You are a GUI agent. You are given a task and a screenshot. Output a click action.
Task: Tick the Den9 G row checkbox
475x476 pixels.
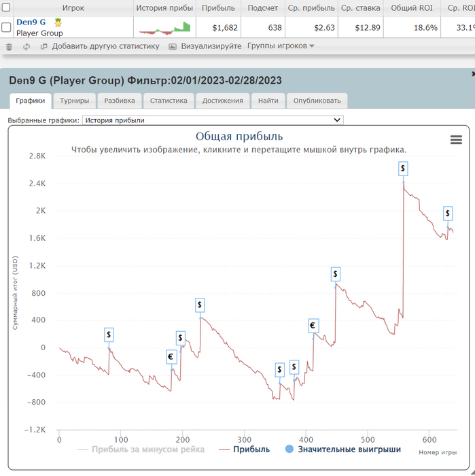[6, 28]
